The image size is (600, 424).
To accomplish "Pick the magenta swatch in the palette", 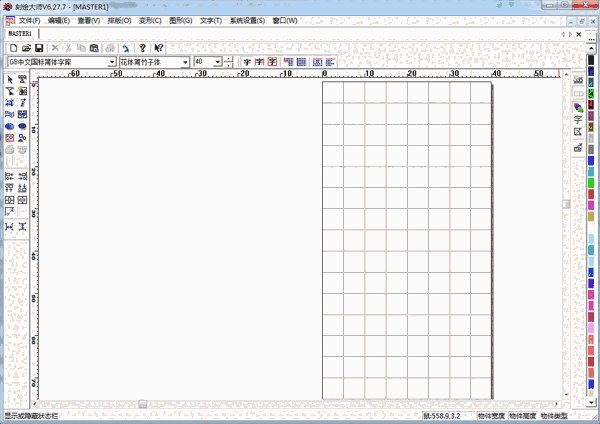I will click(591, 205).
